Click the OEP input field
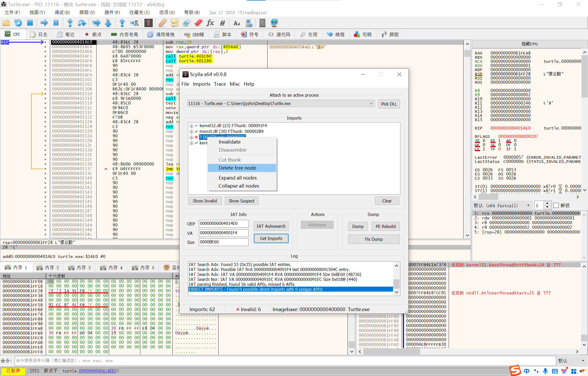 click(x=224, y=224)
